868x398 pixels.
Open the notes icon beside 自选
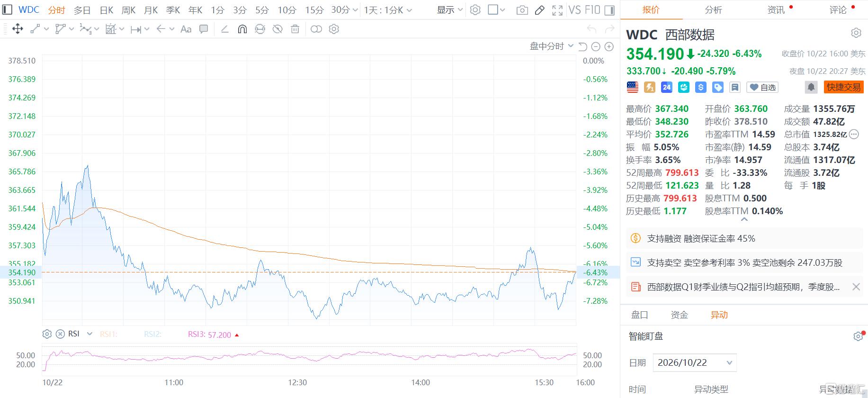[734, 87]
